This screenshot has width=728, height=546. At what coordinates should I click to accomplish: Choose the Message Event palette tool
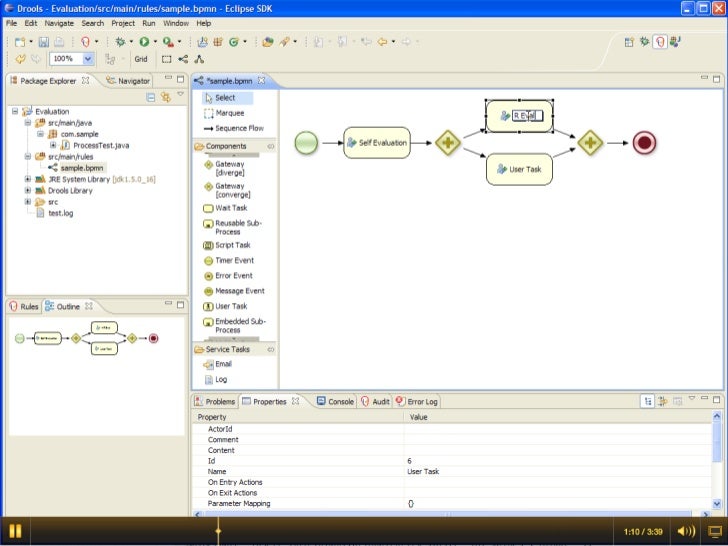234,291
